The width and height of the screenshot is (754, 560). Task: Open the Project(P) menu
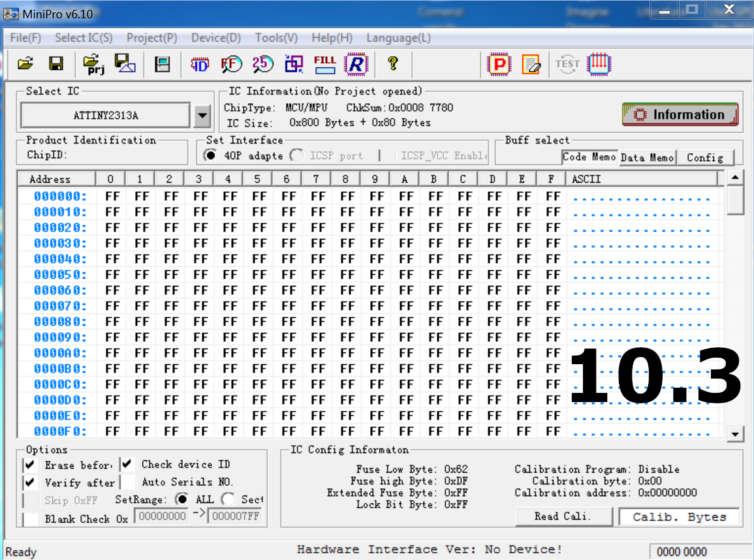point(152,38)
